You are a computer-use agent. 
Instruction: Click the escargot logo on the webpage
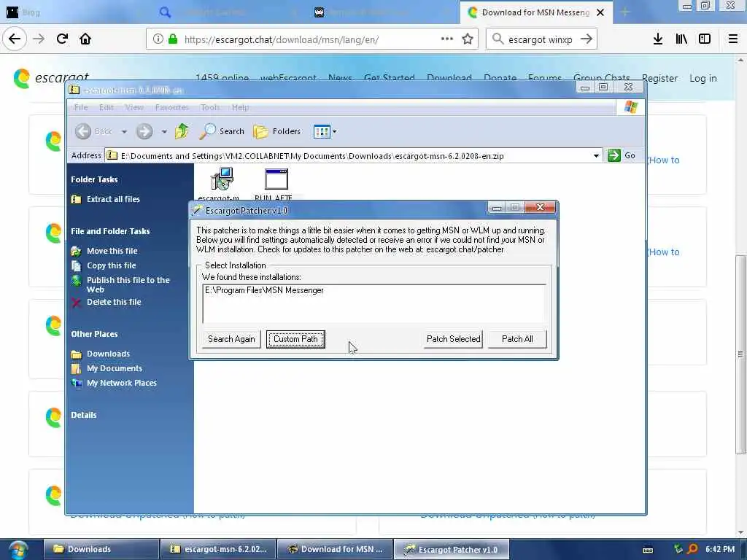pyautogui.click(x=51, y=78)
